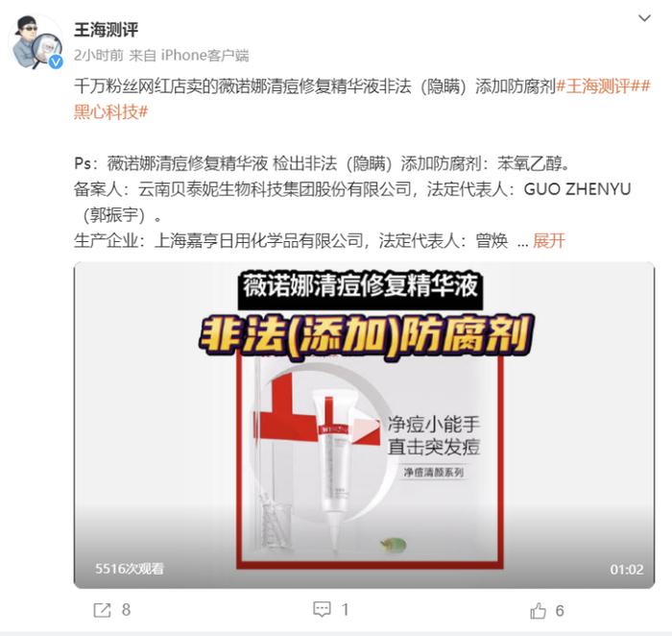Click the 2小时前 timestamp

click(99, 56)
